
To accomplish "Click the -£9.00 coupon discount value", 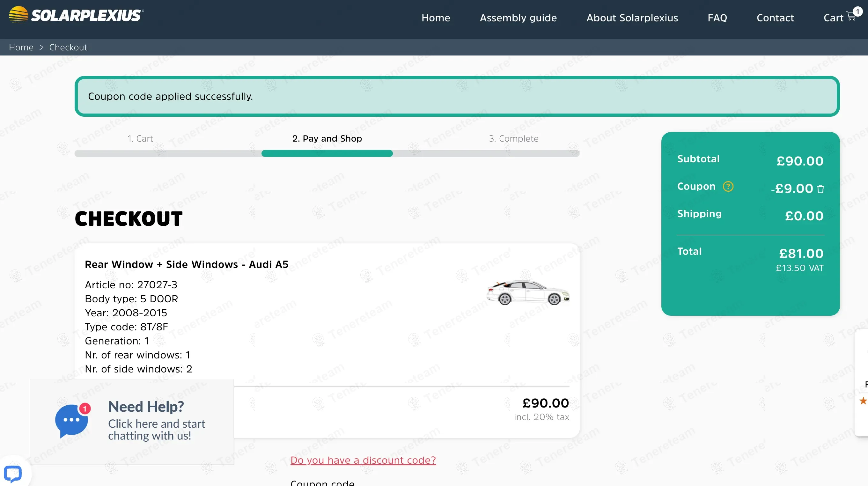I will (x=792, y=189).
